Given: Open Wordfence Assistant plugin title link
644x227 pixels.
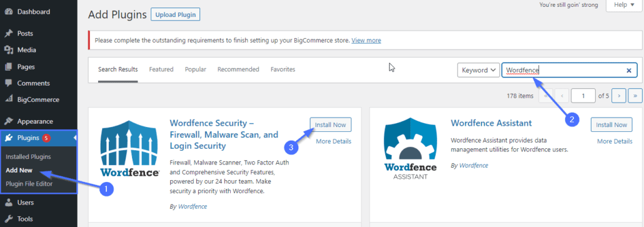Looking at the screenshot, I should pos(491,123).
